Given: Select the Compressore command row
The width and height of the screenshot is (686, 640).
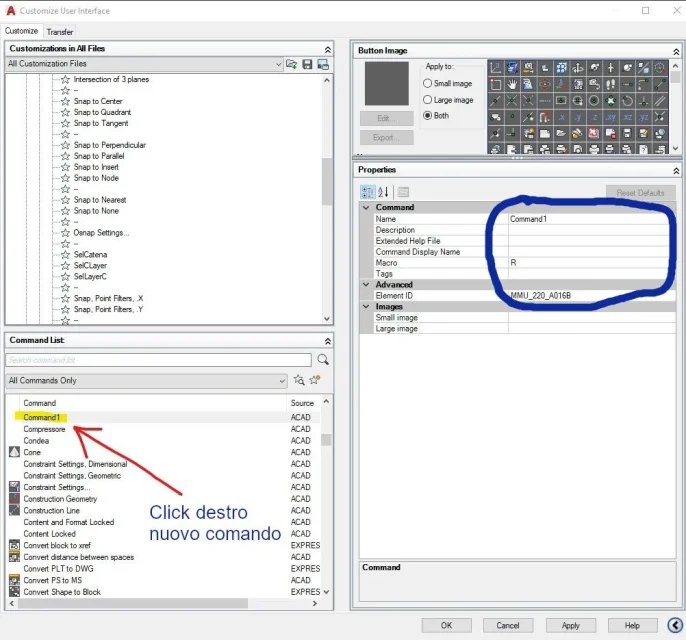Looking at the screenshot, I should [164, 429].
